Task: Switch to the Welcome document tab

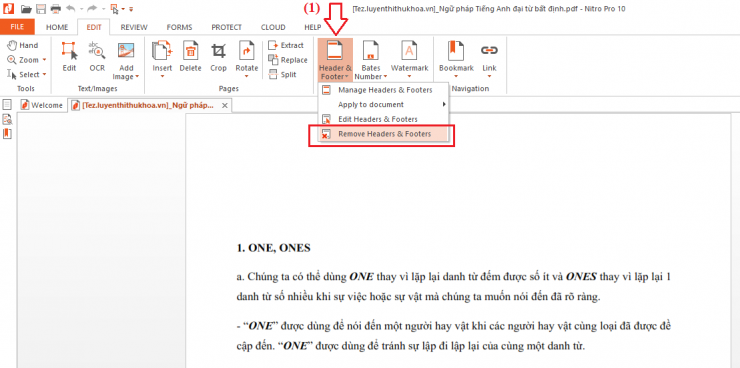Action: [x=42, y=105]
